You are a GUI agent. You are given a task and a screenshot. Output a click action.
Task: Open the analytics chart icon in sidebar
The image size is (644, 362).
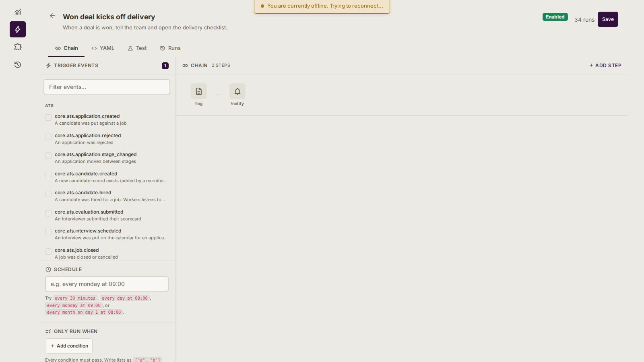pyautogui.click(x=18, y=12)
